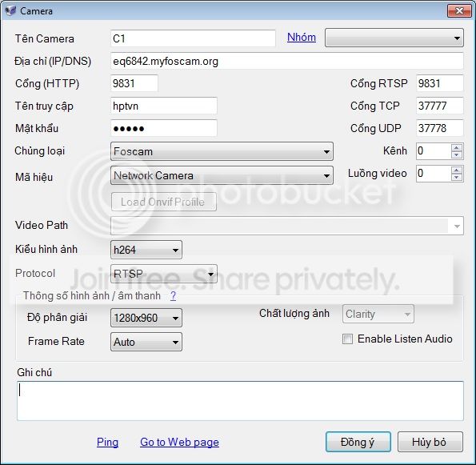Open the Go to Web page link
Viewport: 476px width, 465px height.
pos(179,442)
